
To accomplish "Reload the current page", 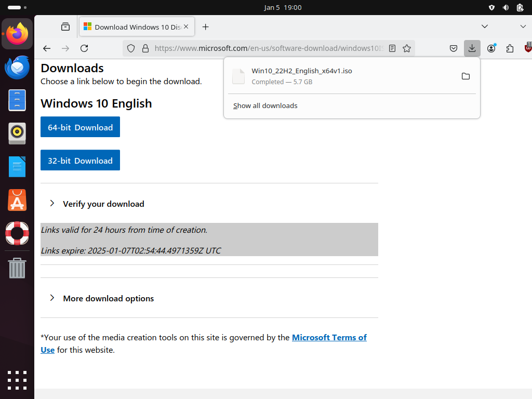I will pyautogui.click(x=84, y=48).
